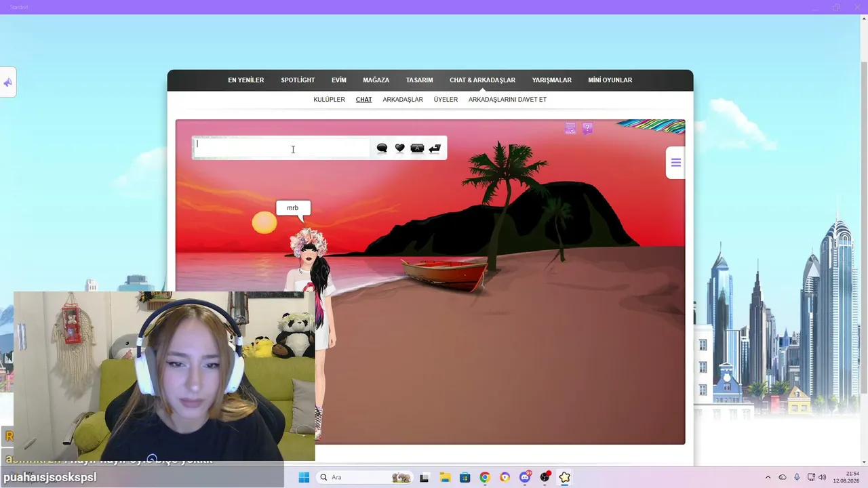Launch Microsoft Store from the taskbar

(465, 477)
